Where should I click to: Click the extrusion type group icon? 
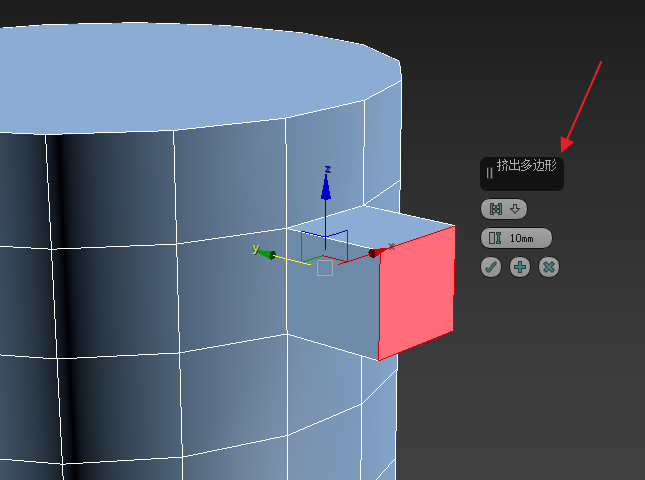pos(495,209)
